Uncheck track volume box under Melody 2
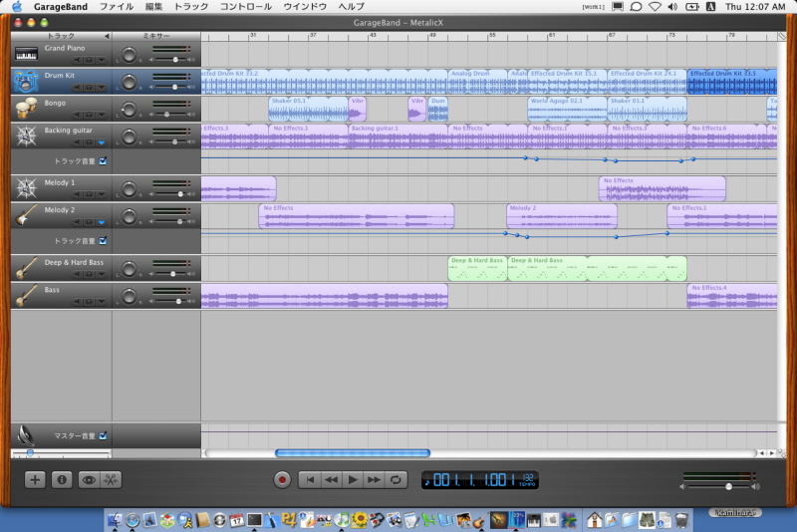Screen dimensions: 797x532 coord(103,241)
